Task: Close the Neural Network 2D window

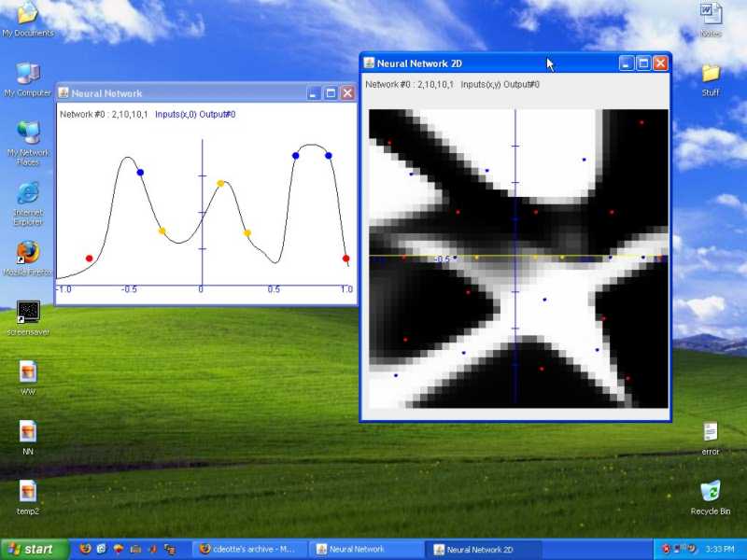Action: click(x=660, y=63)
